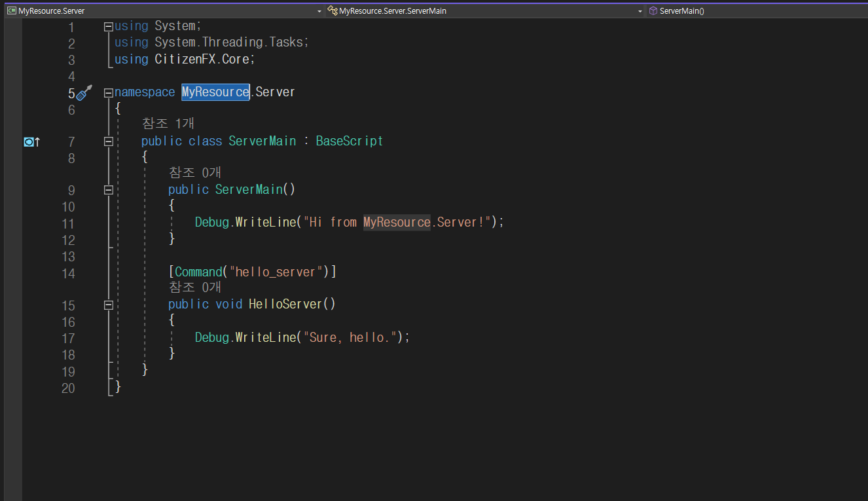Viewport: 868px width, 501px height.
Task: Click "참조 0개" above the ServerMain constructor
Action: pos(195,172)
